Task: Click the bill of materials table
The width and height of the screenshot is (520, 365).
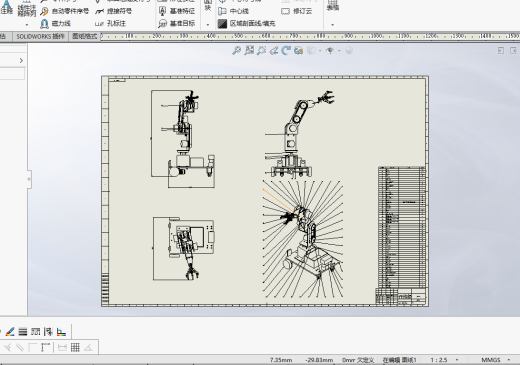Action: 402,227
